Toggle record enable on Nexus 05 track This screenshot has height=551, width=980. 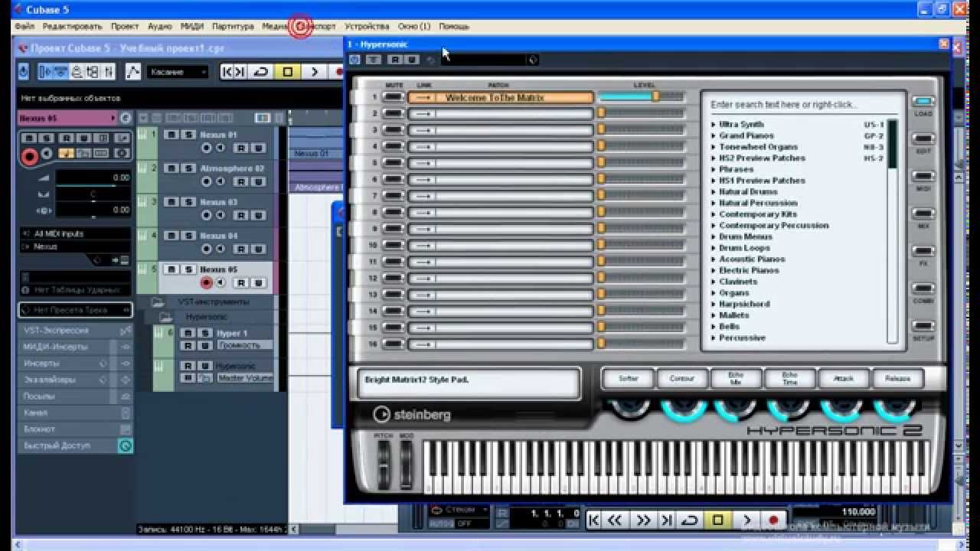[x=206, y=282]
